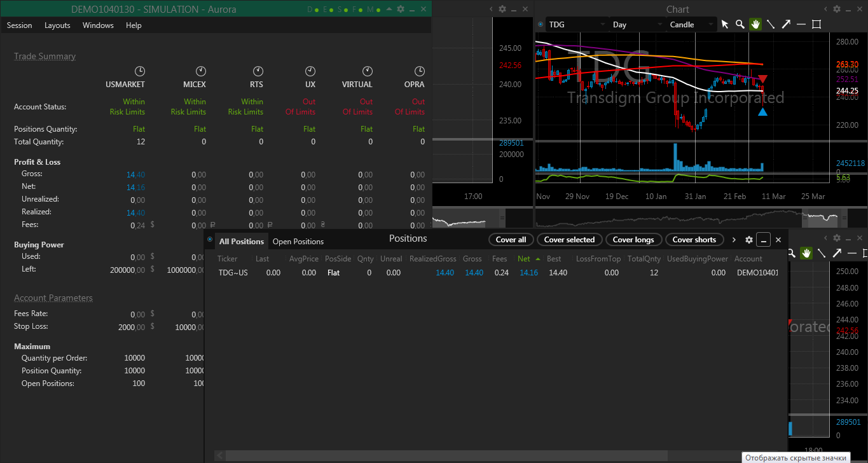
Task: Open the TDG symbol dropdown
Action: pyautogui.click(x=577, y=24)
